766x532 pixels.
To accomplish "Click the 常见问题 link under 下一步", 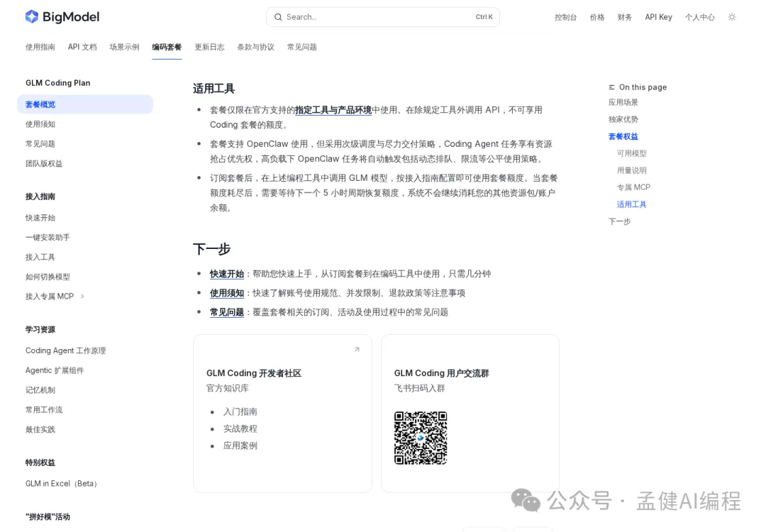I will (x=227, y=312).
